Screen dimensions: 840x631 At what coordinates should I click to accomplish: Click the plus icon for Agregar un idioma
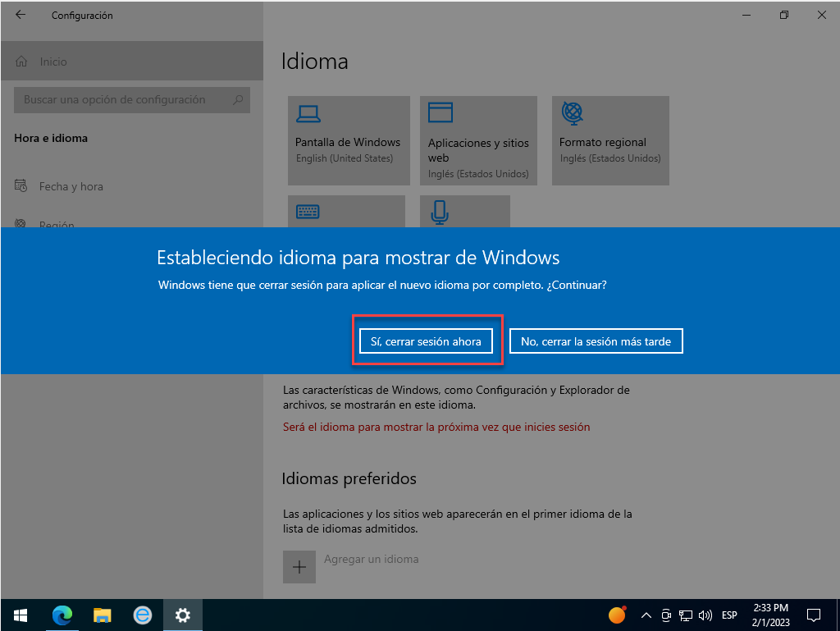(x=299, y=567)
